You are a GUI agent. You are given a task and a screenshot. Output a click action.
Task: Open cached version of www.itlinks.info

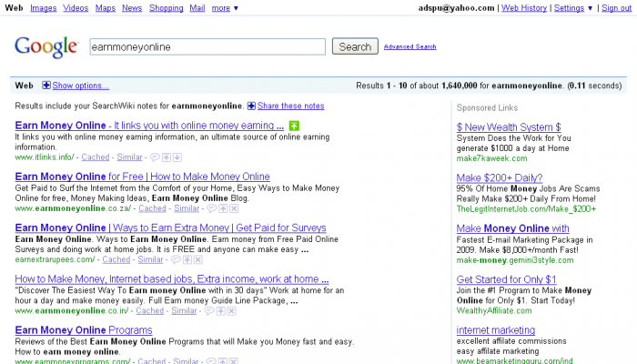(96, 157)
